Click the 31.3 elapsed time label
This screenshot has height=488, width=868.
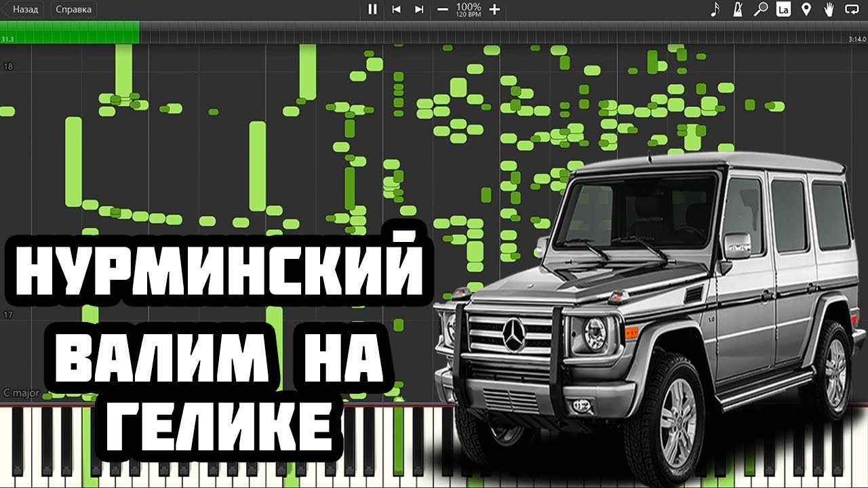click(8, 39)
